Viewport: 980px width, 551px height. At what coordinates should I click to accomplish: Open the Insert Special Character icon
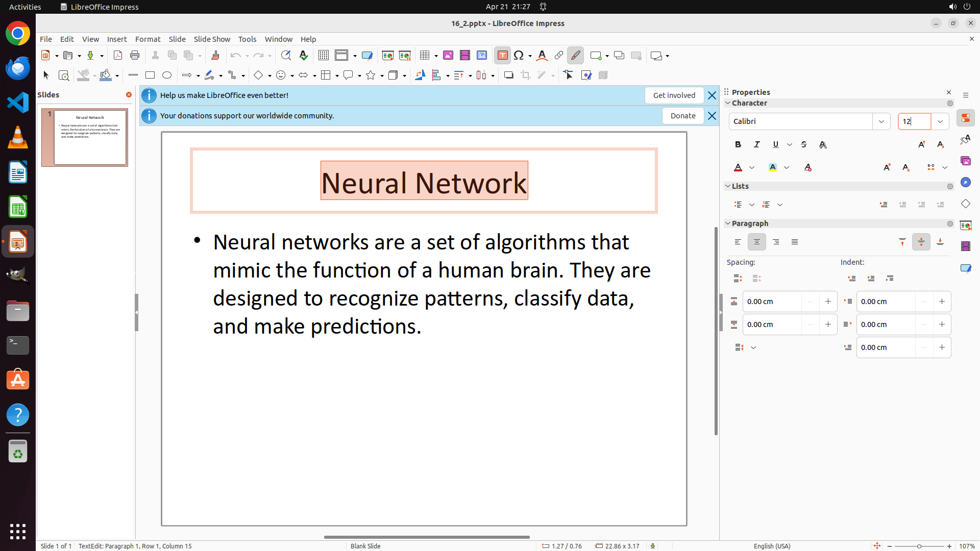click(519, 55)
